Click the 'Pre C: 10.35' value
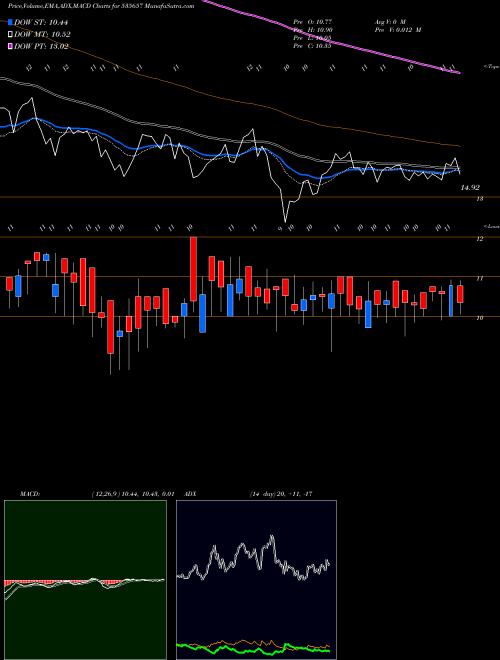Image resolution: width=500 pixels, height=660 pixels. (313, 46)
